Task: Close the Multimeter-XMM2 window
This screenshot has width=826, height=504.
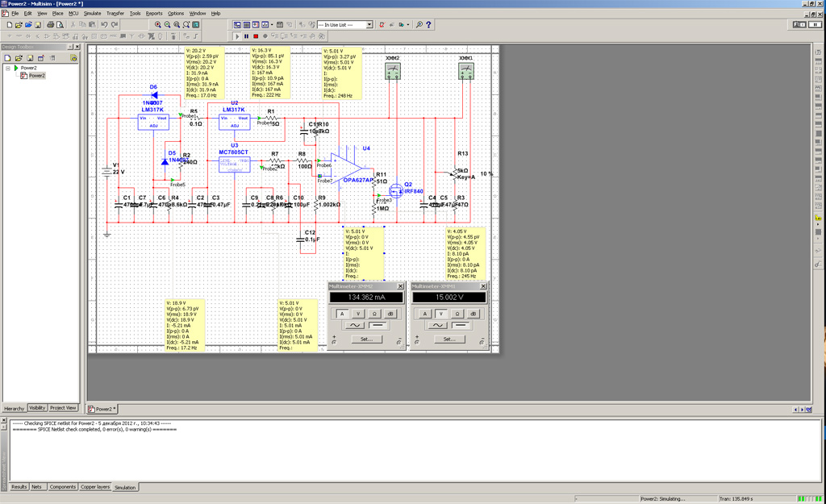Action: click(x=400, y=286)
